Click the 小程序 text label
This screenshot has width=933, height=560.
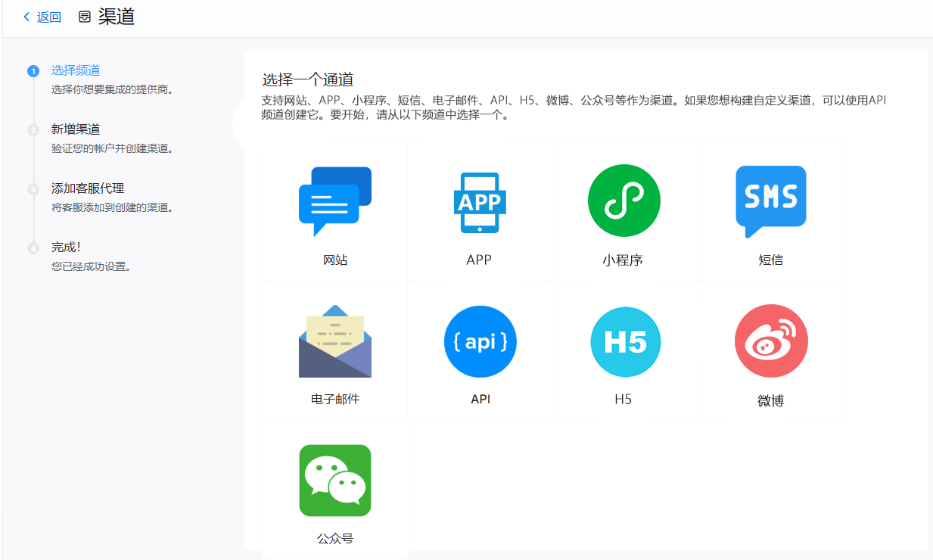623,260
